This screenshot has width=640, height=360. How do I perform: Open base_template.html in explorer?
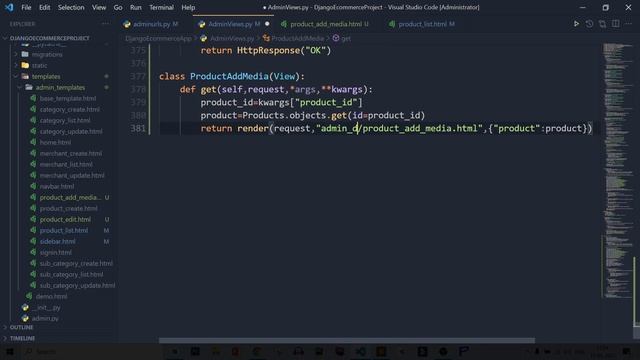coord(68,98)
